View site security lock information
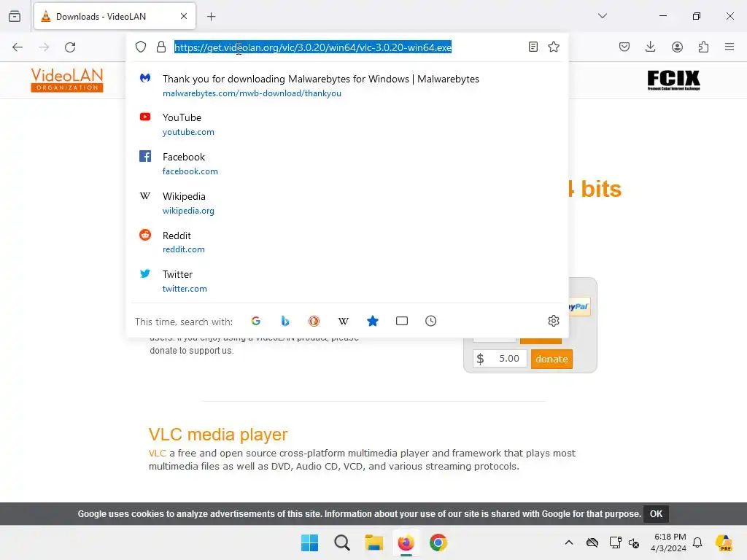747x560 pixels. [161, 47]
